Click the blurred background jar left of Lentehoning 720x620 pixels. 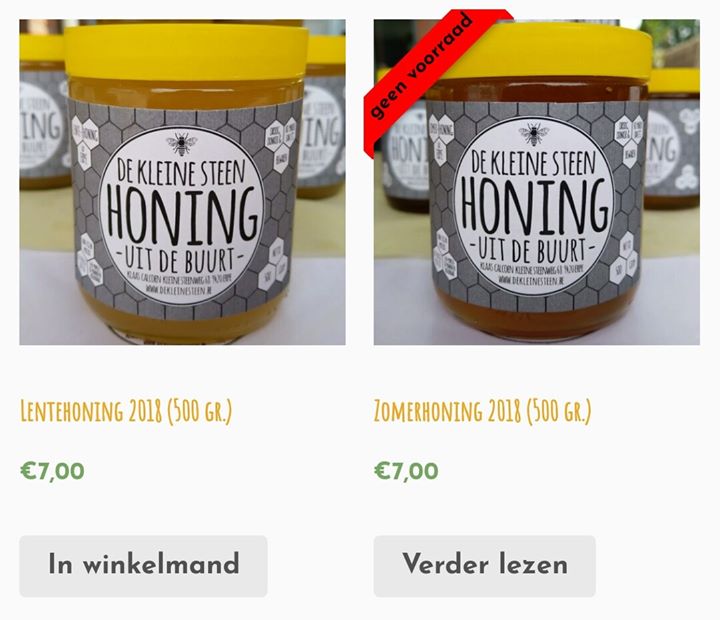42,110
